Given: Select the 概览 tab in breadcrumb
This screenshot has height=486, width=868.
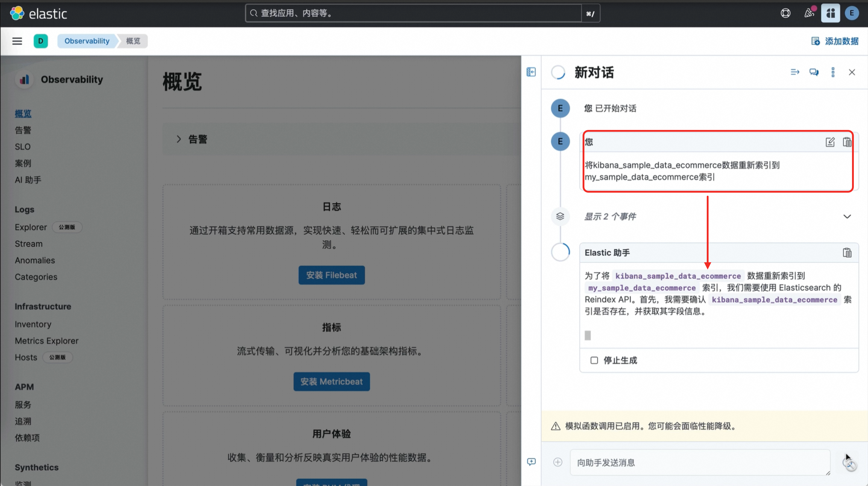Looking at the screenshot, I should pos(133,40).
